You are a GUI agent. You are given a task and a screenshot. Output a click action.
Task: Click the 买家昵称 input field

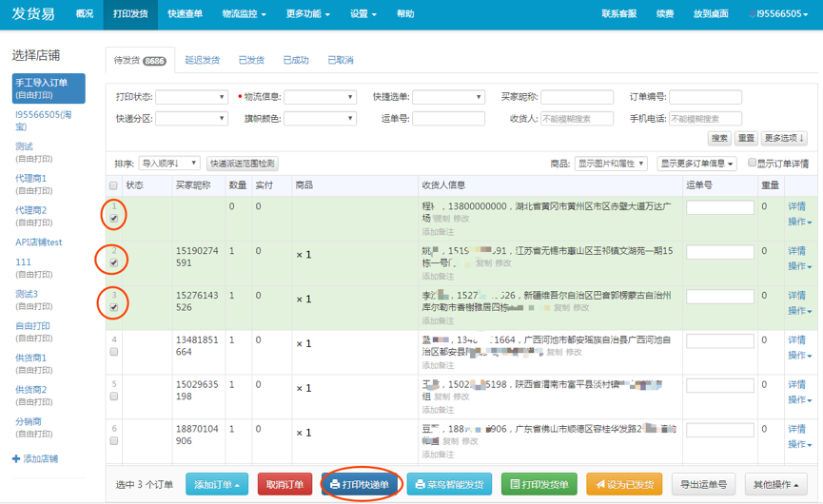pyautogui.click(x=577, y=97)
